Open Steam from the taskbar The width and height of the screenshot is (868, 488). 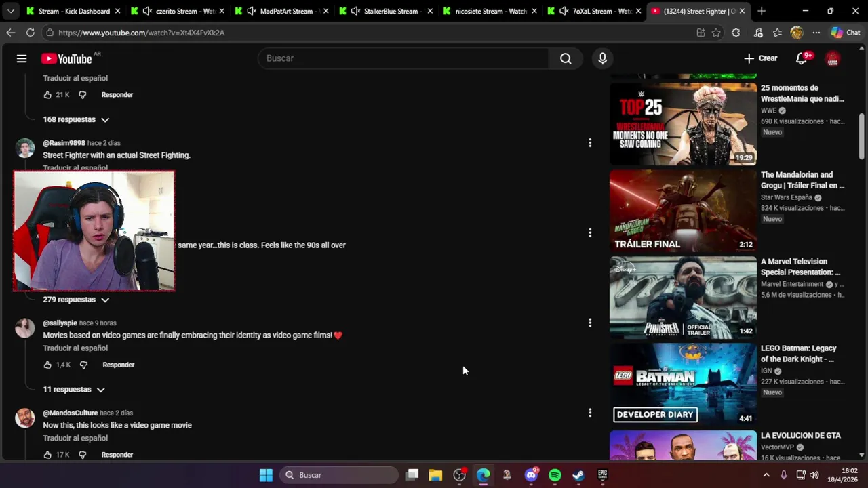click(578, 475)
